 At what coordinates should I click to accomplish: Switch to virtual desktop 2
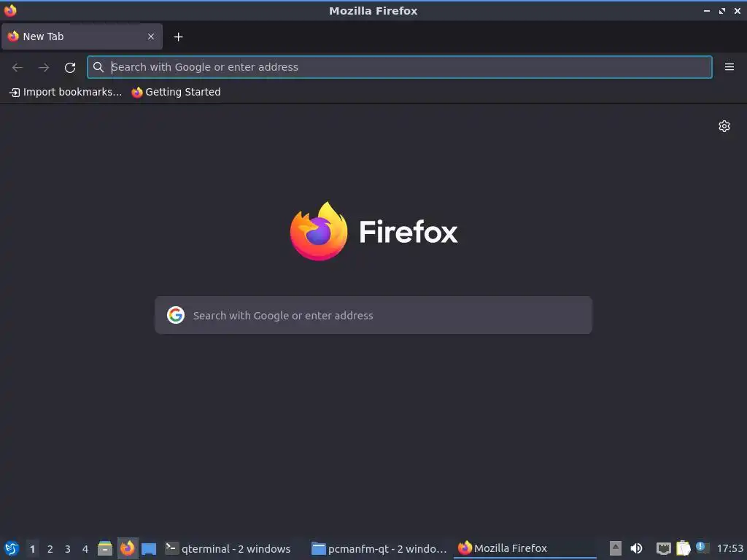[50, 549]
